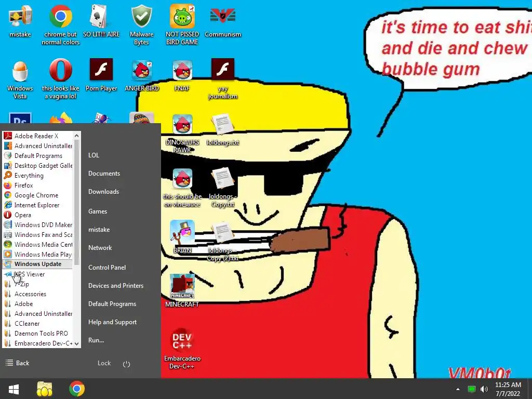Open Control Panel from Start menu
The height and width of the screenshot is (399, 532).
(107, 268)
